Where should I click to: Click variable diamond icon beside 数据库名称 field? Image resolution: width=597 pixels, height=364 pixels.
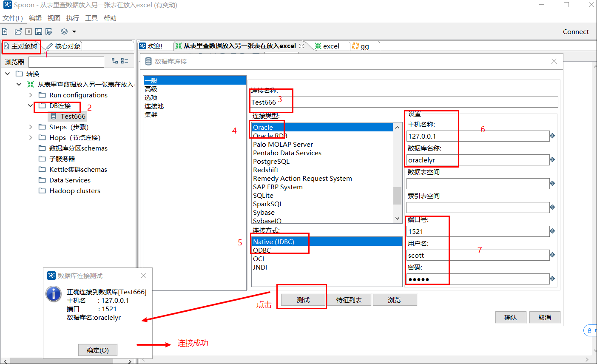[552, 159]
